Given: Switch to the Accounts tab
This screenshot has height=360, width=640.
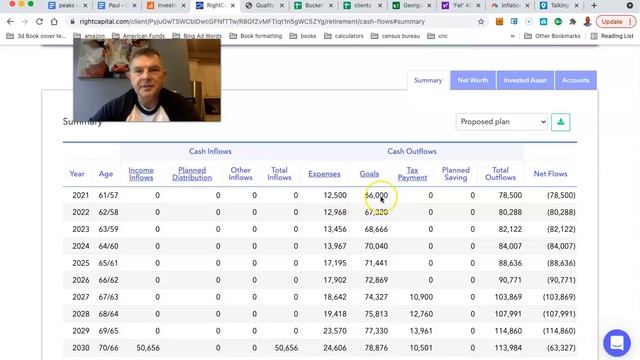Looking at the screenshot, I should point(576,80).
